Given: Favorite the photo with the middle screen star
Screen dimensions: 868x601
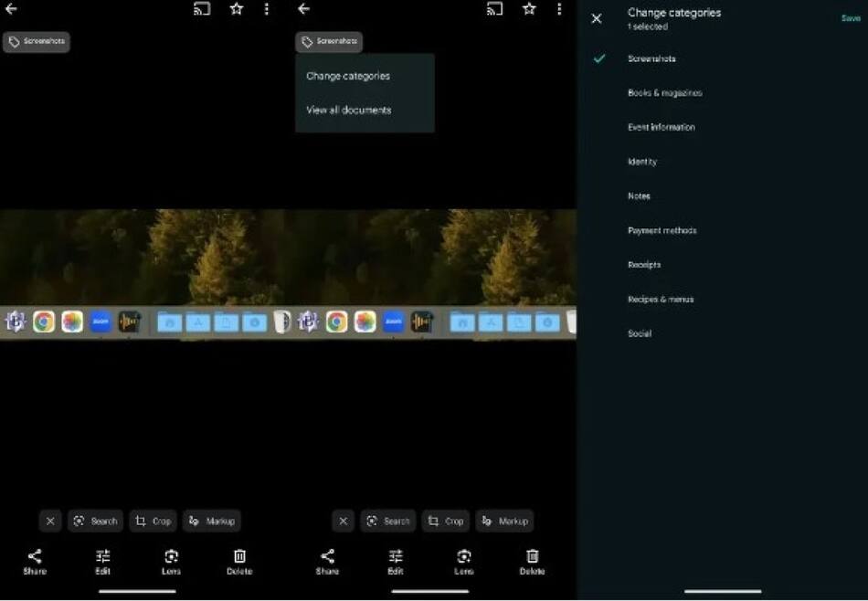Looking at the screenshot, I should (529, 9).
